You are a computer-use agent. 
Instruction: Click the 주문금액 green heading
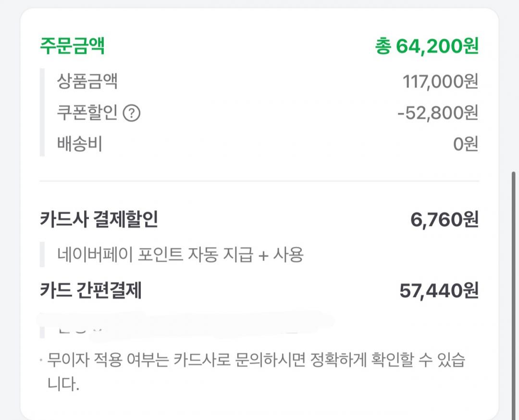point(73,45)
